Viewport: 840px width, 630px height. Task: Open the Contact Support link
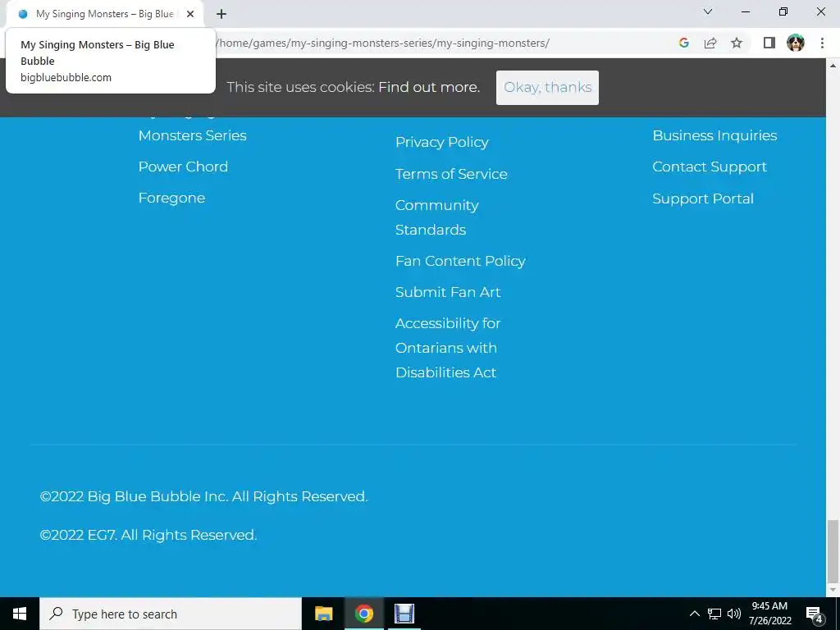[710, 167]
